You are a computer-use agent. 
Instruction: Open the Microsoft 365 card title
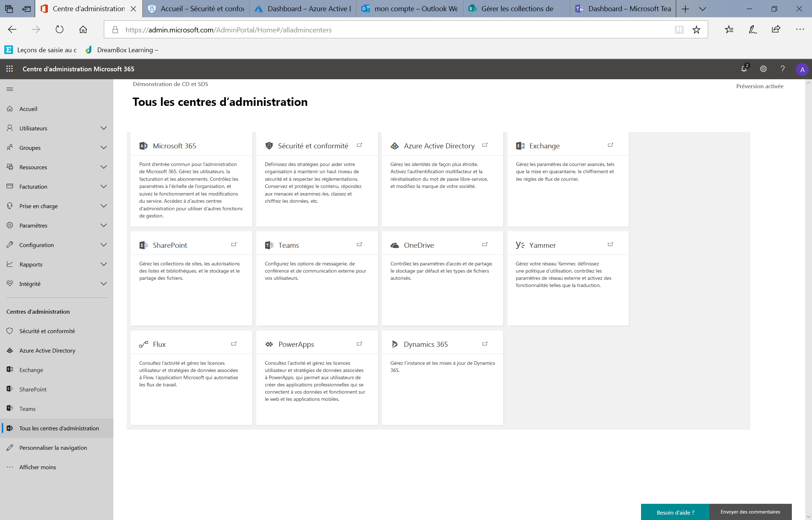coord(175,146)
